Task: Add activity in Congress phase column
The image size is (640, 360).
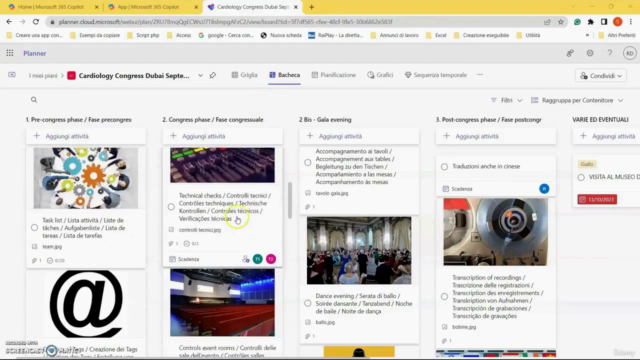Action: [222, 136]
